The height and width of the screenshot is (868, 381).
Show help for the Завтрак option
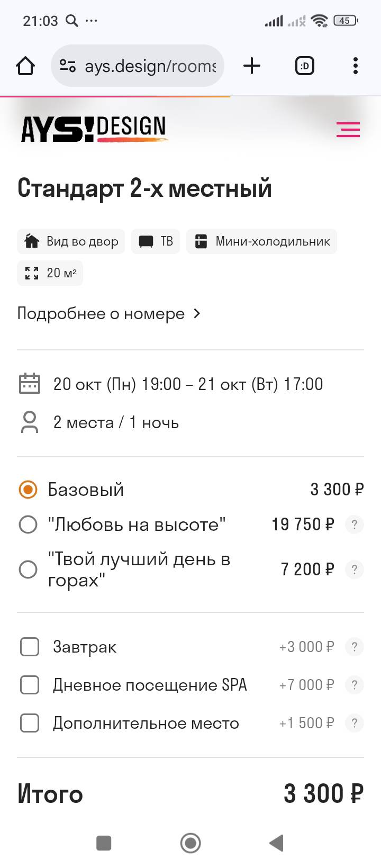coord(354,647)
